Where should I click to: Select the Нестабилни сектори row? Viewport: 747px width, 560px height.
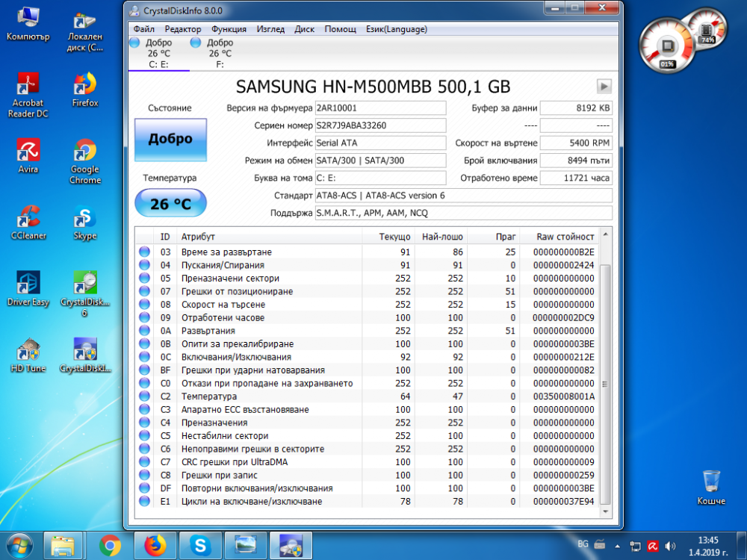[367, 436]
